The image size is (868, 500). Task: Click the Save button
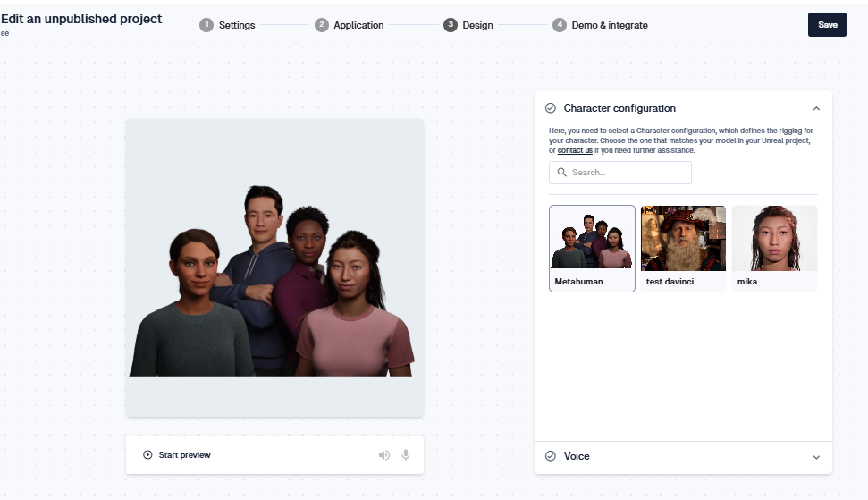pos(827,25)
